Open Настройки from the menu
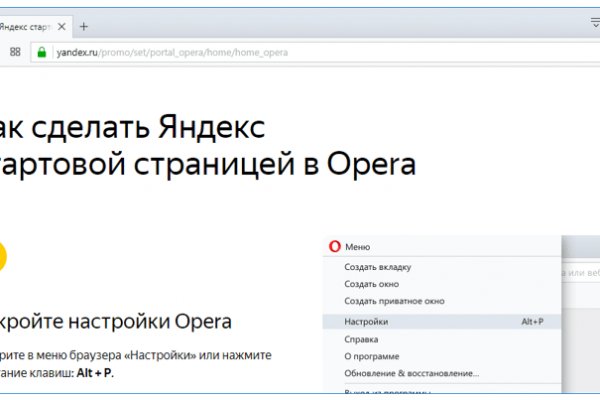600x400 pixels. click(366, 322)
